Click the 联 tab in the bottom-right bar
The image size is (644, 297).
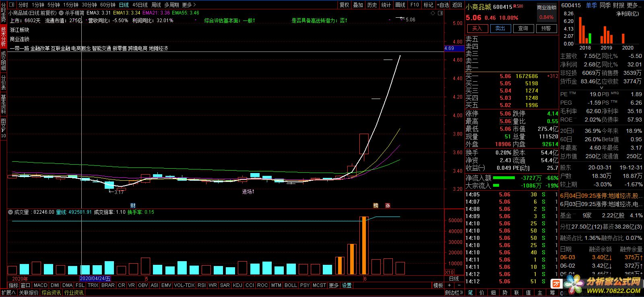517,293
